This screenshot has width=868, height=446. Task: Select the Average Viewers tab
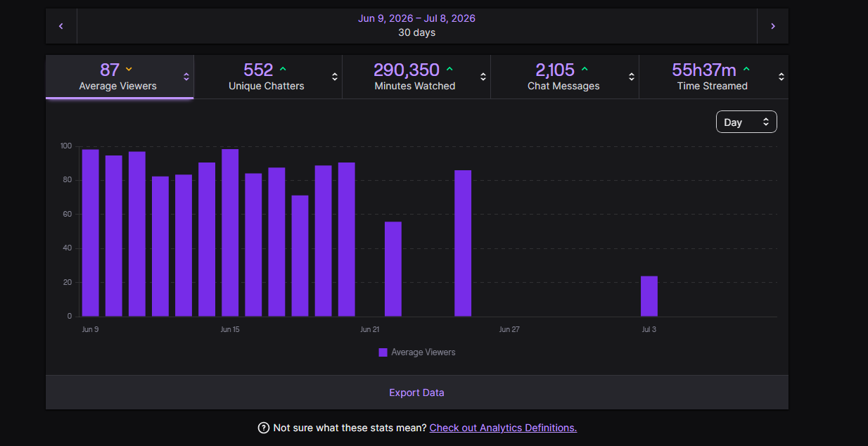pos(120,77)
